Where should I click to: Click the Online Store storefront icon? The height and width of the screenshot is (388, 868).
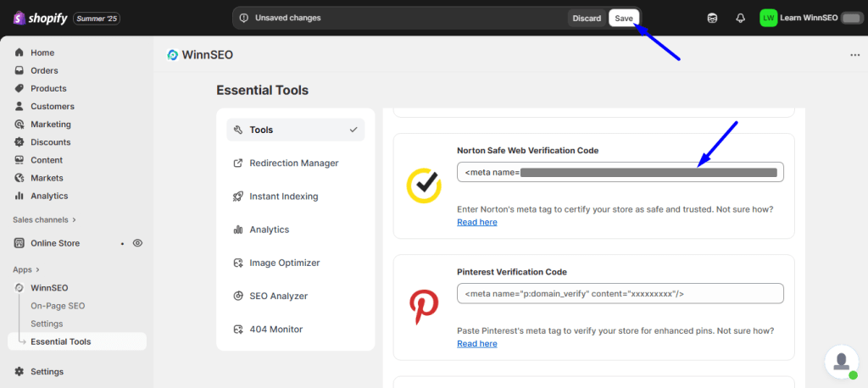point(19,243)
